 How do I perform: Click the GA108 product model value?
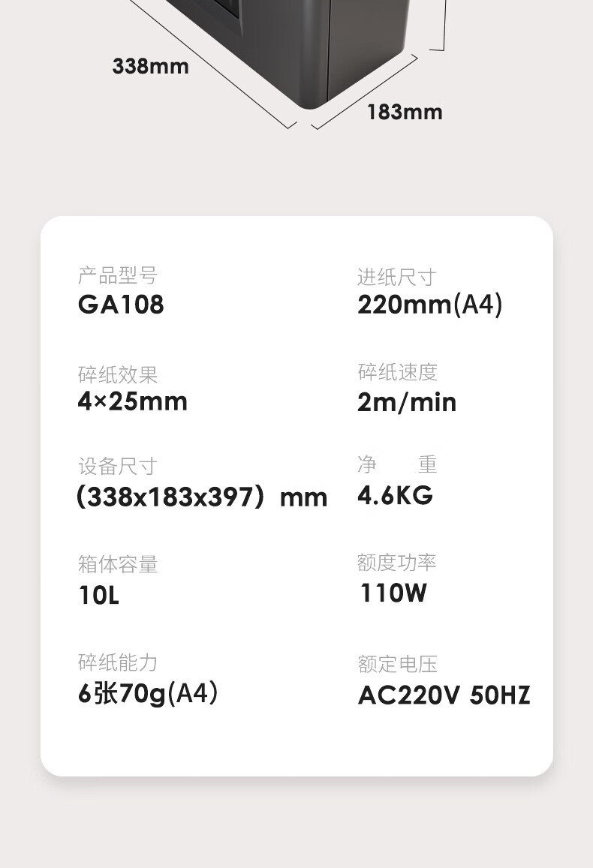click(x=121, y=305)
